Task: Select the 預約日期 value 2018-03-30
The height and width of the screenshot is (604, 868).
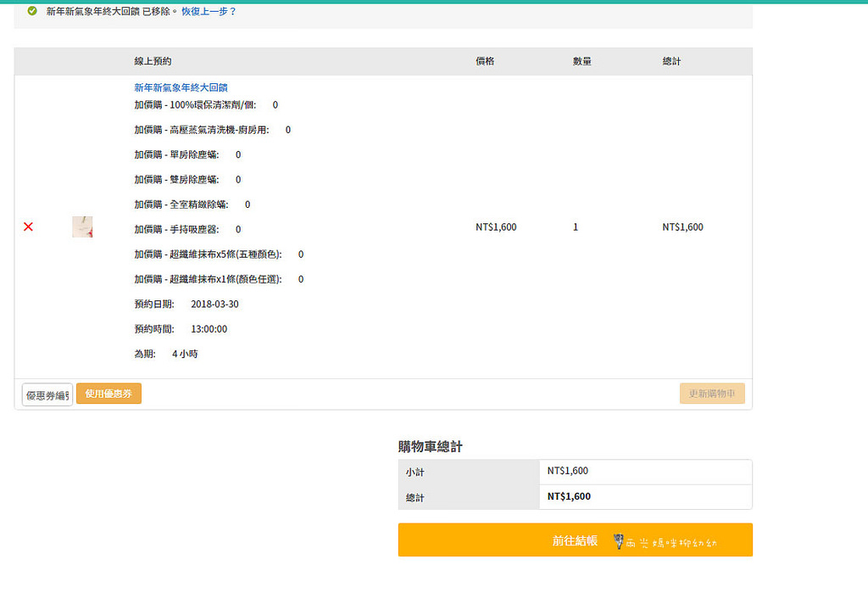Action: 209,304
